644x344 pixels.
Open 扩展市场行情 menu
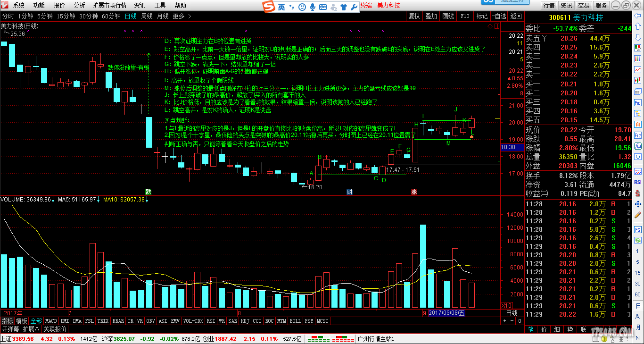109,5
